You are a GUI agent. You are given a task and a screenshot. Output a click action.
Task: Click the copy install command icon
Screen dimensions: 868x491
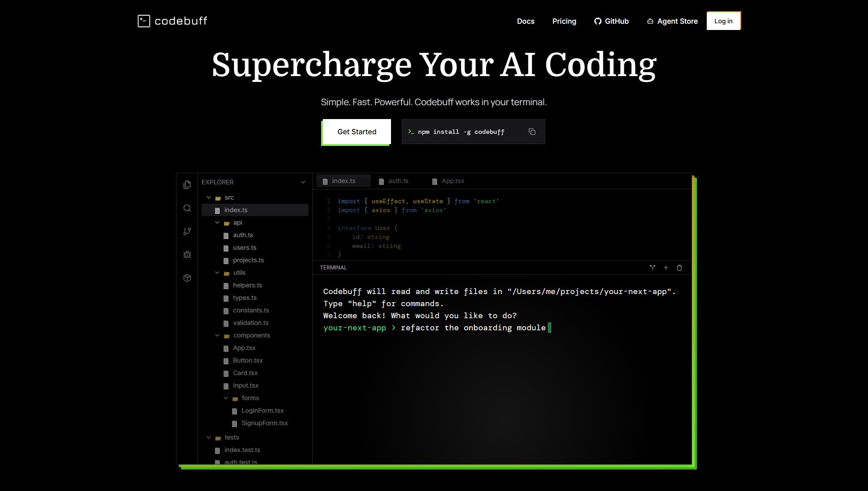click(x=532, y=132)
